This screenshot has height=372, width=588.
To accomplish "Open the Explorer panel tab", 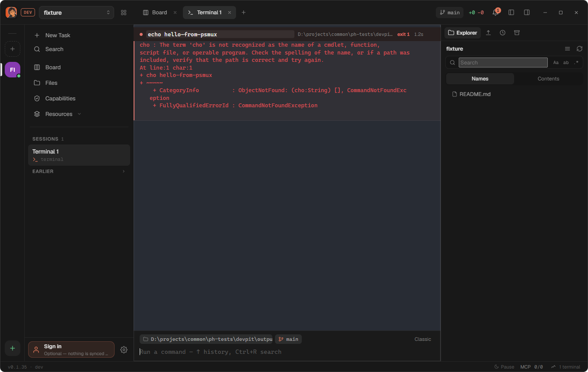I will (463, 33).
